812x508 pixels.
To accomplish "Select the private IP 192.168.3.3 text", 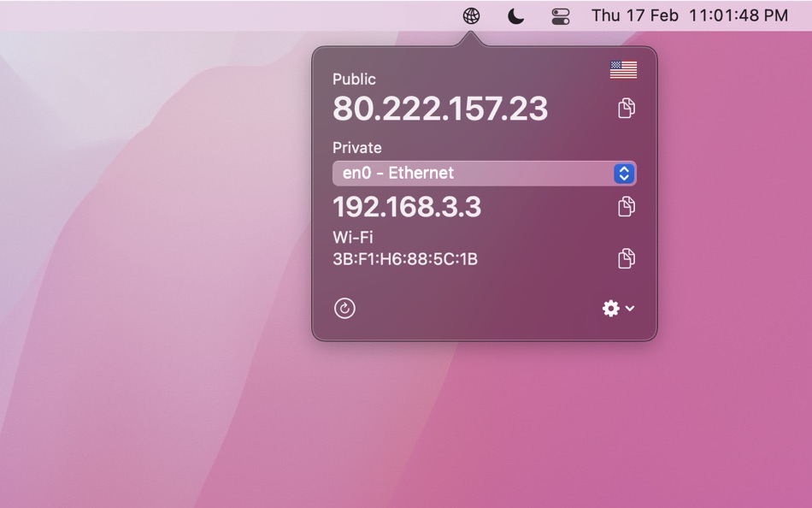I will pos(407,207).
